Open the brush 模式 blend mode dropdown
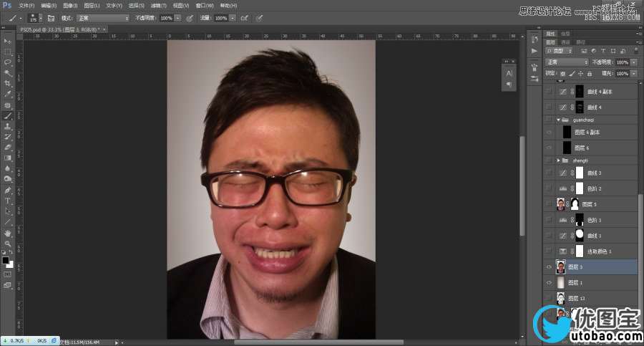This screenshot has height=346, width=644. pos(102,18)
